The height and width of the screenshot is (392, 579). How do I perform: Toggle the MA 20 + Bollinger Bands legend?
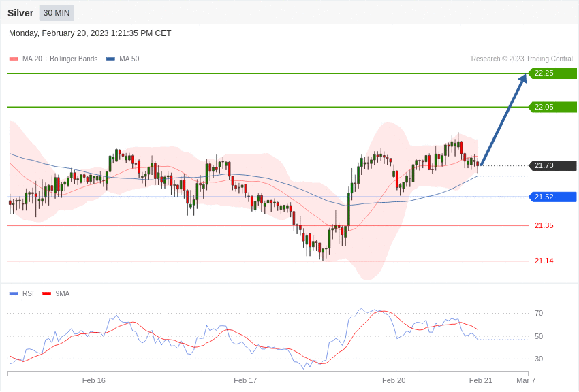[54, 59]
